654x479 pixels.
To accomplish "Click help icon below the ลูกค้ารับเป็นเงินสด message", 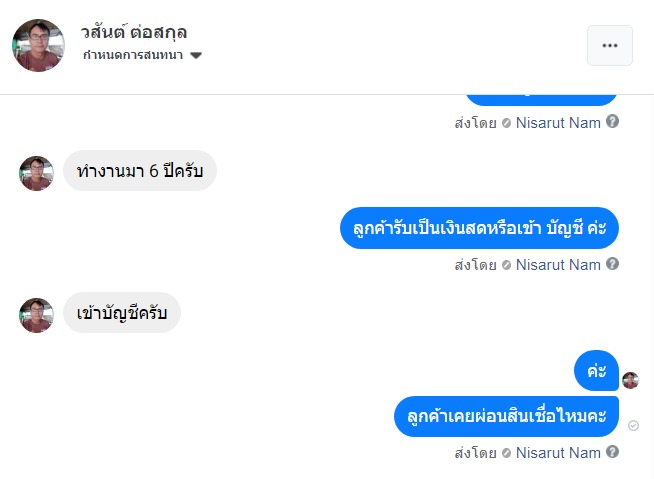I will click(x=612, y=264).
